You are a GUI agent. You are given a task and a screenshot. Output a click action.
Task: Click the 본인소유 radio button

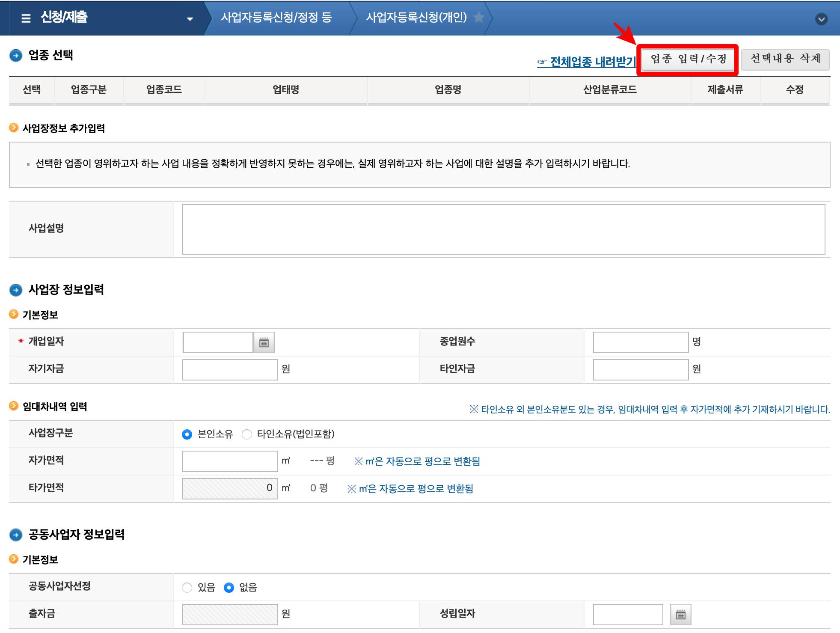click(187, 434)
